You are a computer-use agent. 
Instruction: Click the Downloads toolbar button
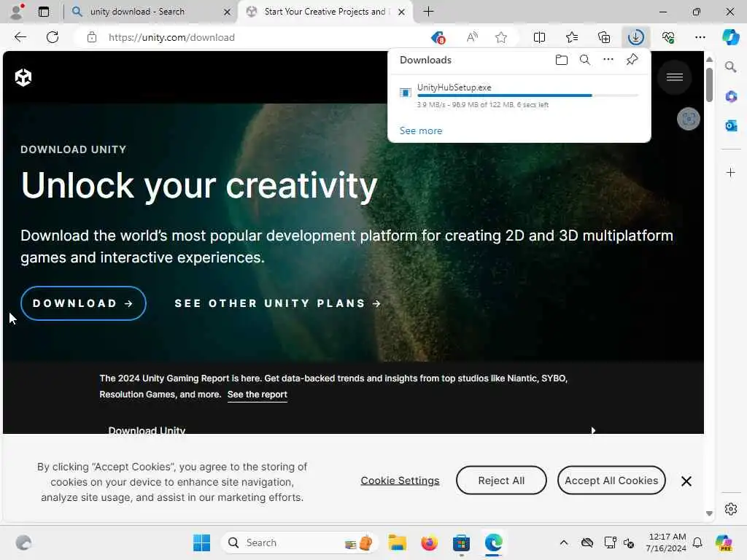(x=635, y=37)
